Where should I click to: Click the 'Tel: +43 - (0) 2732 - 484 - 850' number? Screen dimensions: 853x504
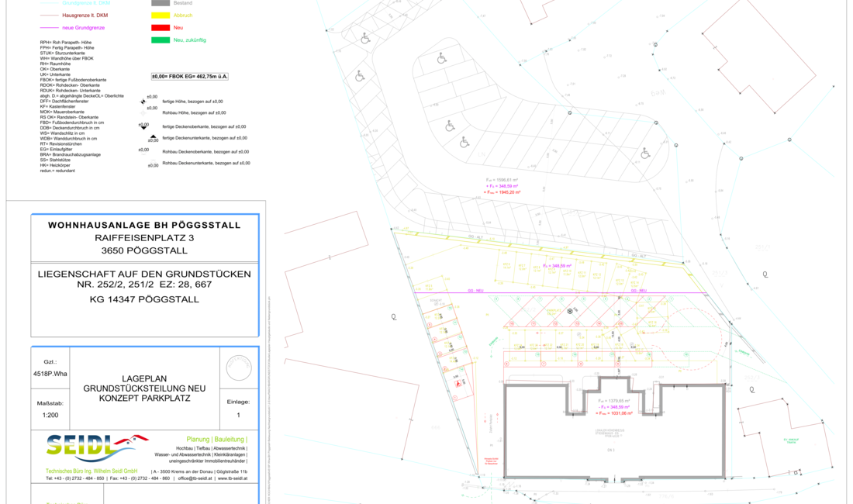coord(74,478)
